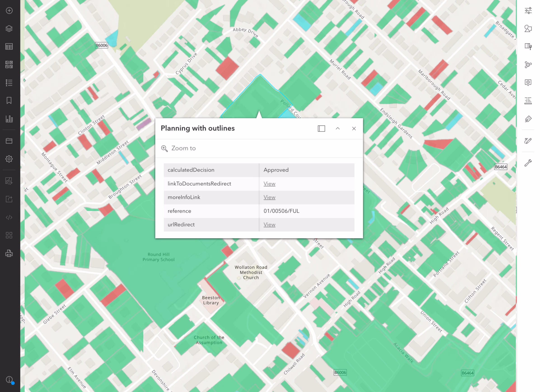The height and width of the screenshot is (392, 540).
Task: Click the map analysis icon in left sidebar
Action: 9,181
